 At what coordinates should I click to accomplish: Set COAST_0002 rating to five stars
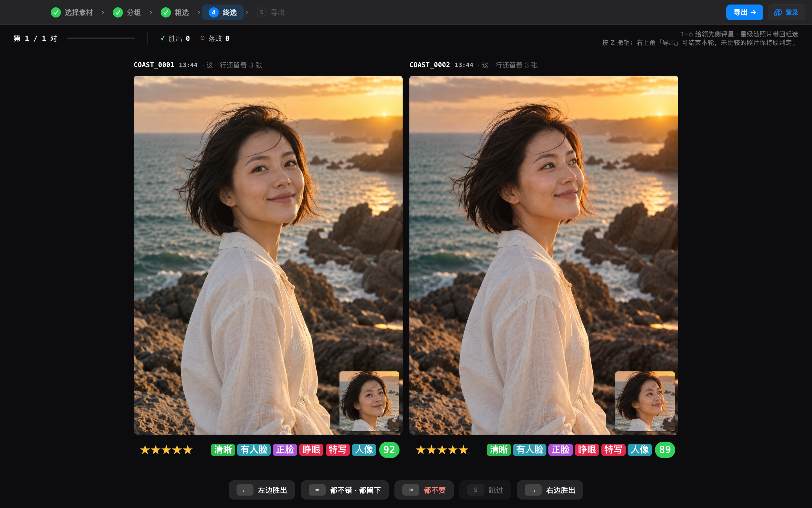(x=464, y=450)
